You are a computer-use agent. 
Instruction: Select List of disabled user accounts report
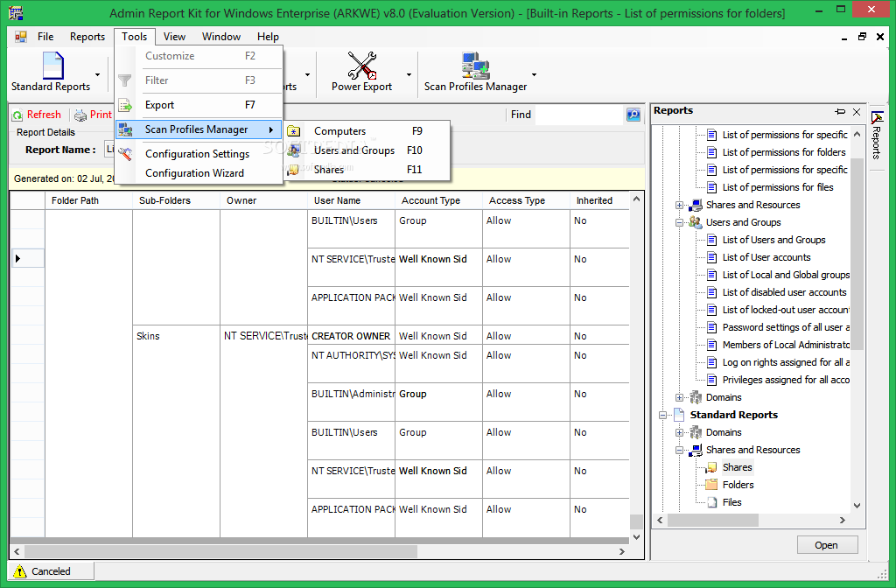[x=784, y=292]
